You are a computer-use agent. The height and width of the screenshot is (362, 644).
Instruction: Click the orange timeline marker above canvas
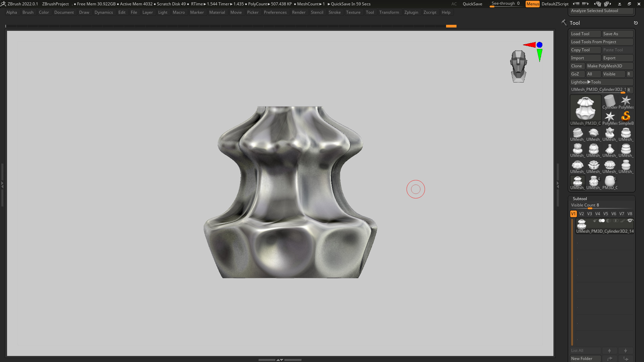click(451, 26)
